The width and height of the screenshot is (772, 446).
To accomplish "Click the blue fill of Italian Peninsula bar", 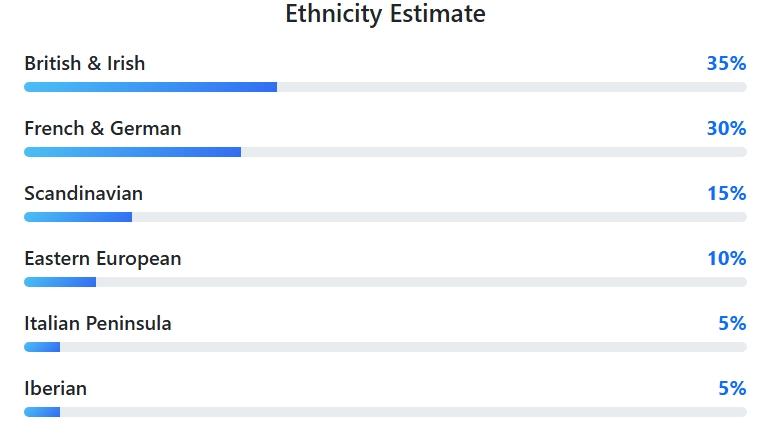I will point(42,347).
